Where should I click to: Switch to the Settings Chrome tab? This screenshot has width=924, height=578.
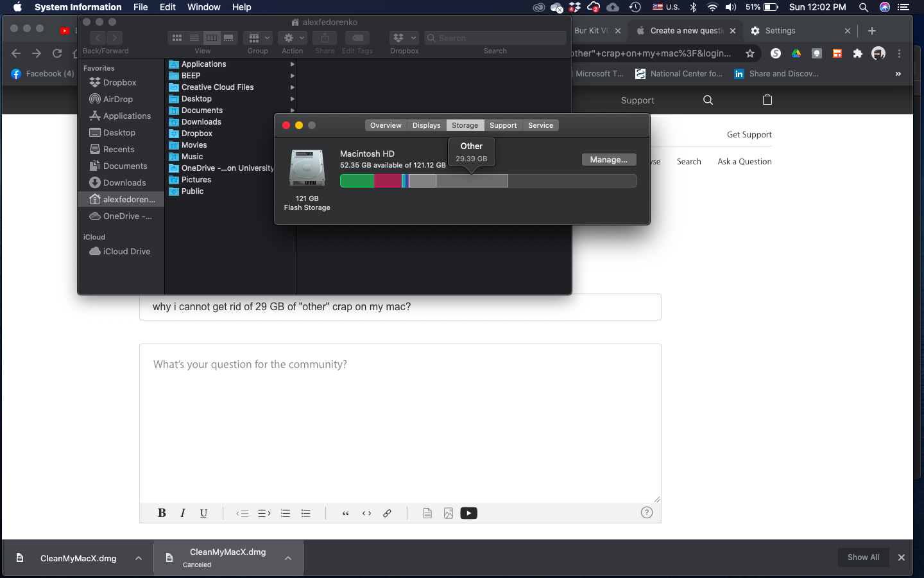(801, 31)
